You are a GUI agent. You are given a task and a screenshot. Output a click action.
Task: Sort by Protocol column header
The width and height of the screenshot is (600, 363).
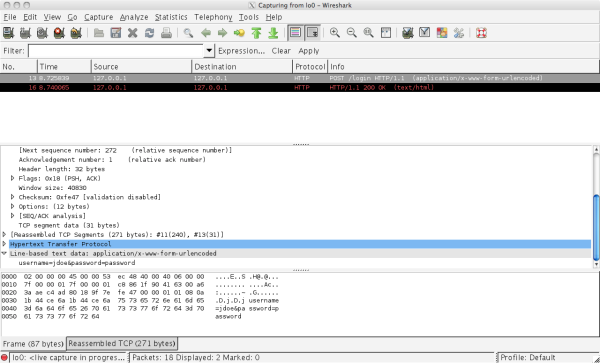(x=310, y=67)
